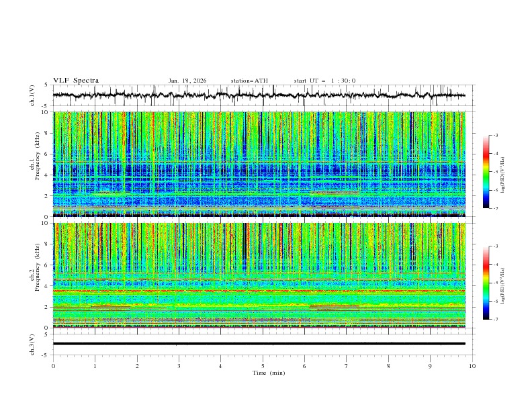Click the log(PSD) label beside ch.2 colorbar
This screenshot has width=532, height=411.
(x=503, y=287)
